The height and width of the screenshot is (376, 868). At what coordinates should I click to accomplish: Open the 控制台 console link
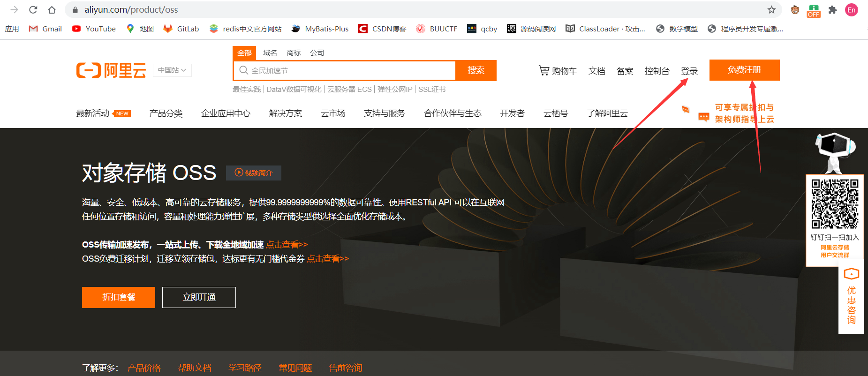coord(657,71)
